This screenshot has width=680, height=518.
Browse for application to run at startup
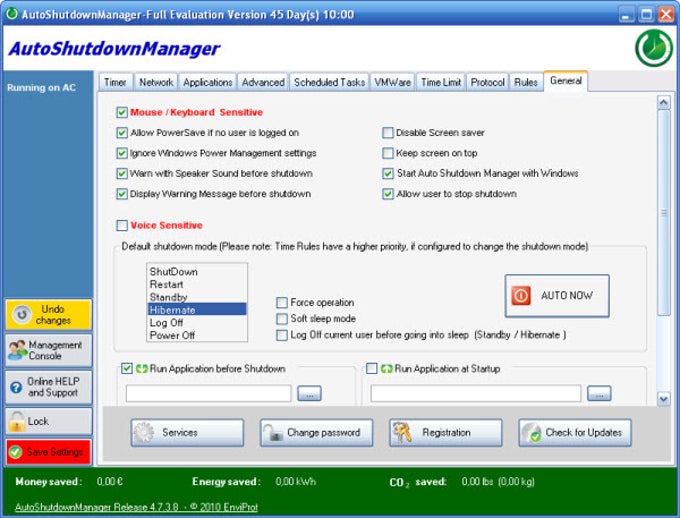click(599, 393)
